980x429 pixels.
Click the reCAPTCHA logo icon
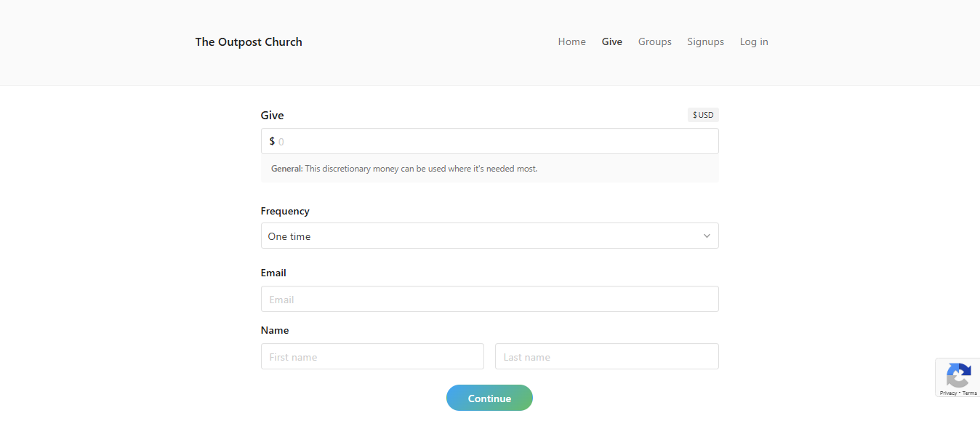(x=958, y=375)
